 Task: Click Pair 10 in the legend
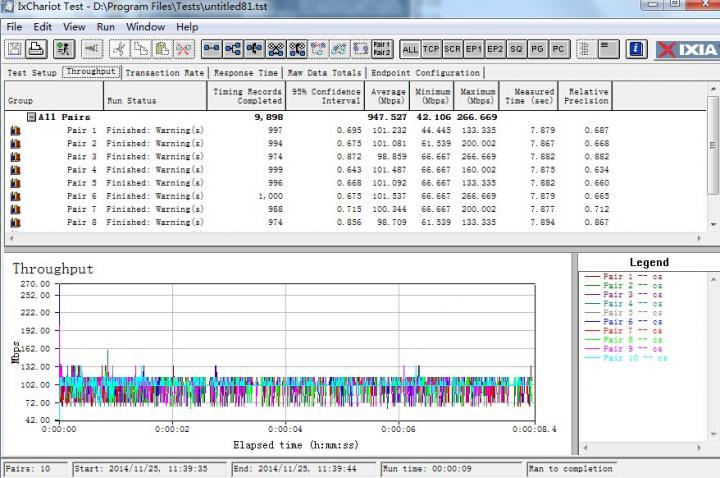coord(625,358)
